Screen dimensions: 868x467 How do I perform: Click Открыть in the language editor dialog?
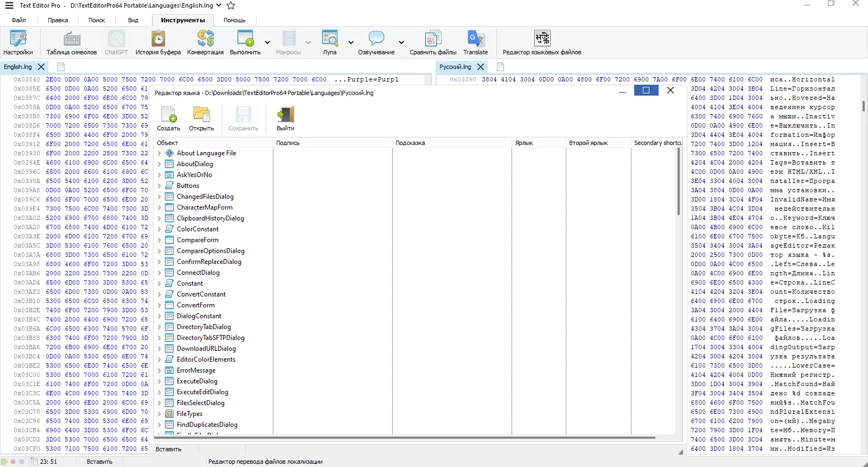201,118
